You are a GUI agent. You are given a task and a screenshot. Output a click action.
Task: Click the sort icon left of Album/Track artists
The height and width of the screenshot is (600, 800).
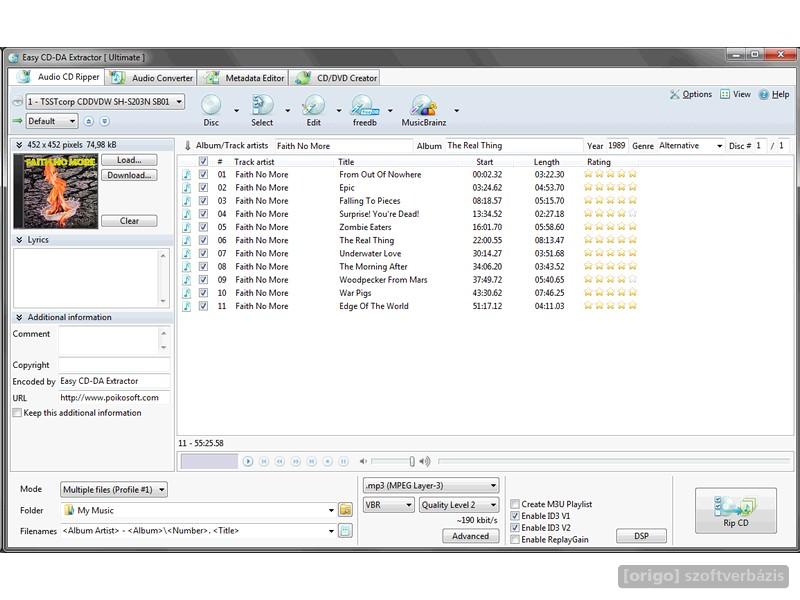[187, 146]
